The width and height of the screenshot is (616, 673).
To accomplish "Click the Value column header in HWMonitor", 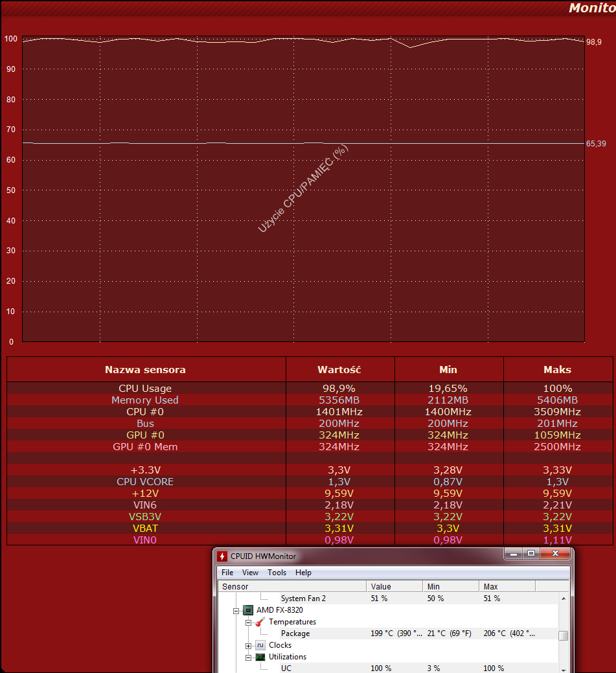I will pyautogui.click(x=394, y=586).
